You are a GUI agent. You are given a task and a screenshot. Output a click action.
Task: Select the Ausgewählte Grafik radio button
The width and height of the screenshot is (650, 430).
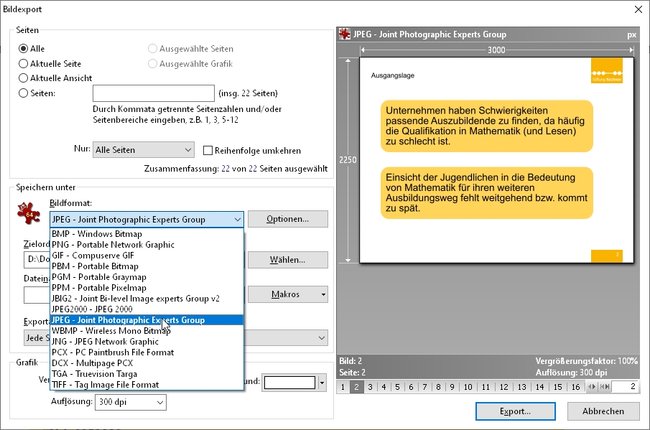153,63
